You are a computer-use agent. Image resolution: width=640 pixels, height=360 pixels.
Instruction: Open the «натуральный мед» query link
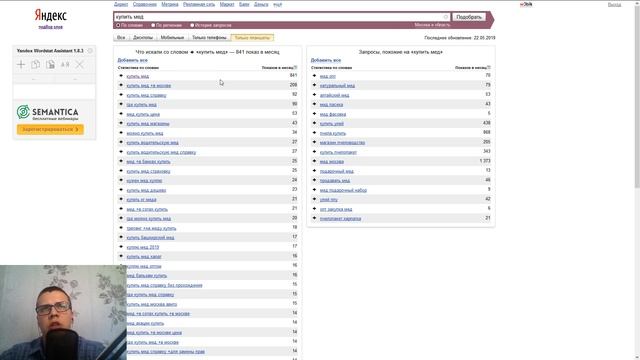click(x=337, y=85)
